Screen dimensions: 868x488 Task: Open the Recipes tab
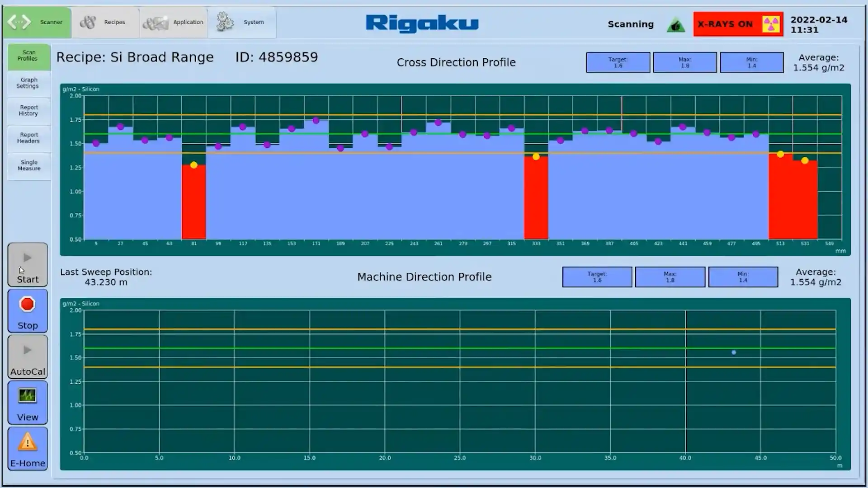pos(105,22)
